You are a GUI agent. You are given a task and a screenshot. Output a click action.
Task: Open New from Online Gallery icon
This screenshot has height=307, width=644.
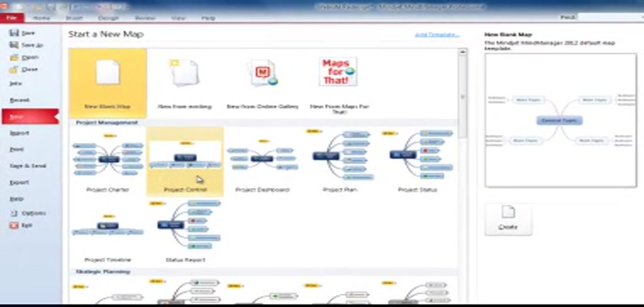point(261,75)
